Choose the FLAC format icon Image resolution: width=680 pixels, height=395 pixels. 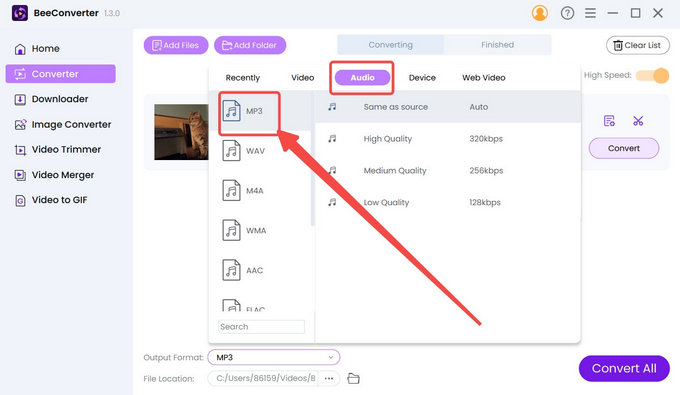[232, 305]
